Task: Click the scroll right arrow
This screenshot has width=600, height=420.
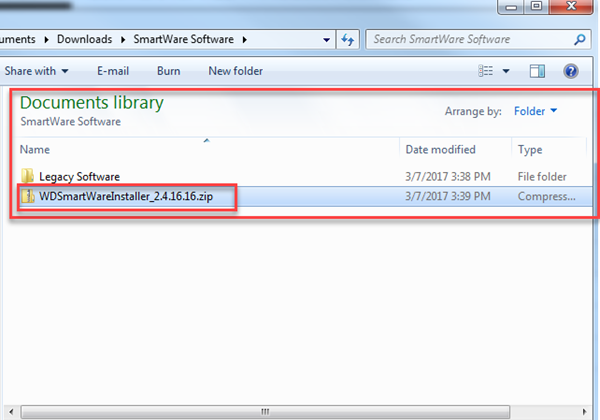Action: tap(584, 412)
